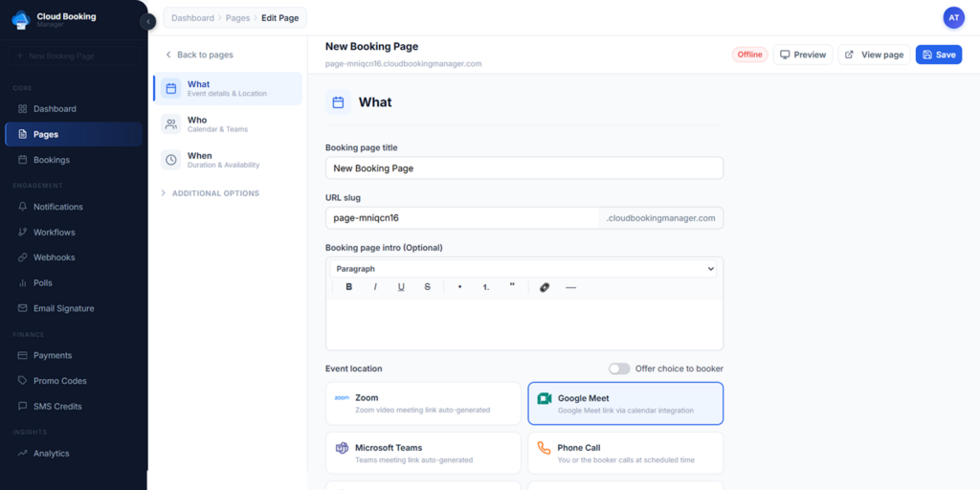Screen dimensions: 980x490
Task: Apply Underline formatting in the editor
Action: point(401,287)
